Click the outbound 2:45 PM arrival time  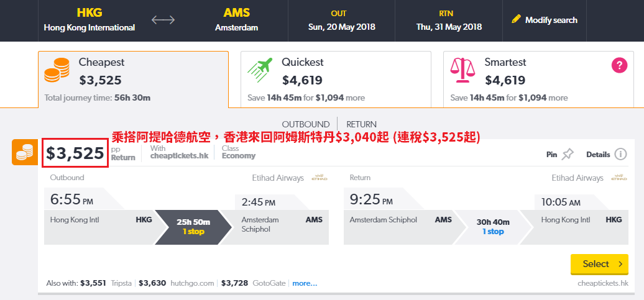[x=259, y=202]
